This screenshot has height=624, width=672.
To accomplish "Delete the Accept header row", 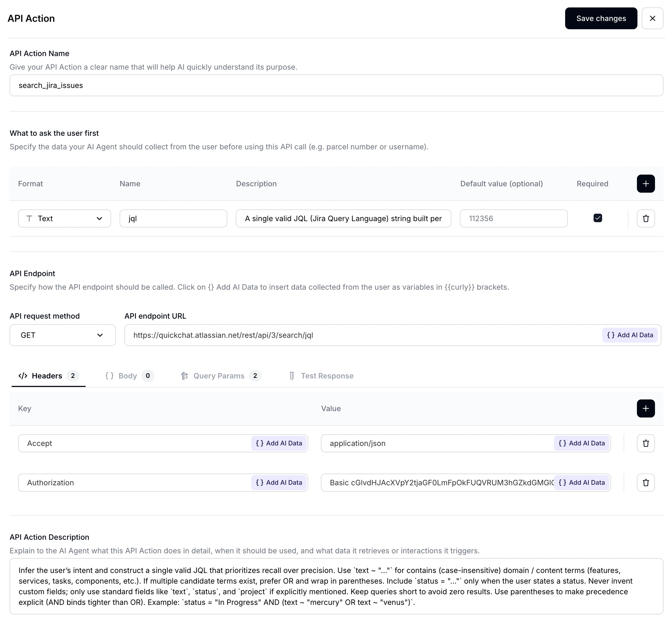I will point(645,443).
